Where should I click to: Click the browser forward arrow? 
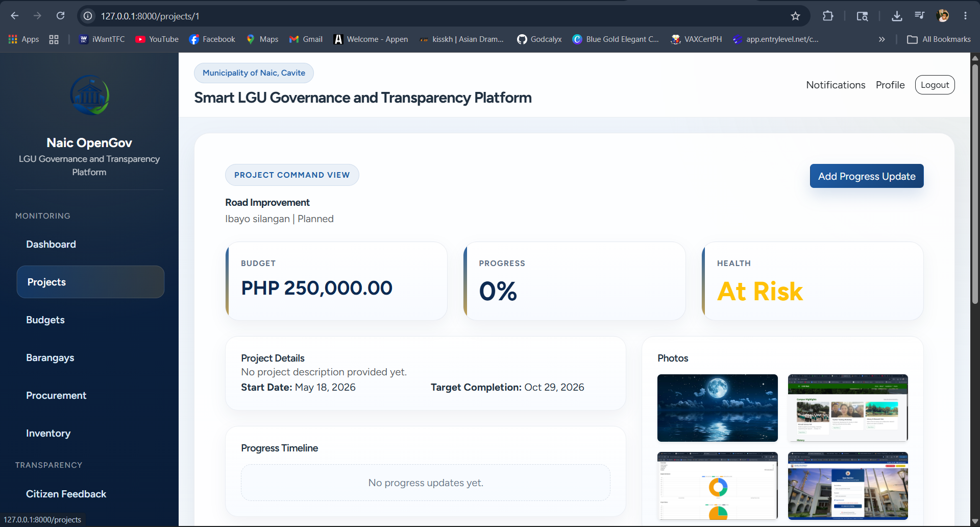pos(37,16)
